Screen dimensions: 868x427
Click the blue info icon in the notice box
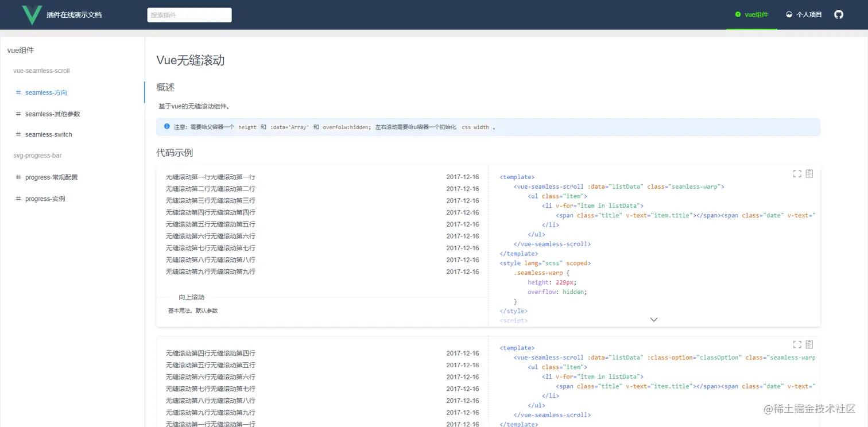pyautogui.click(x=167, y=126)
